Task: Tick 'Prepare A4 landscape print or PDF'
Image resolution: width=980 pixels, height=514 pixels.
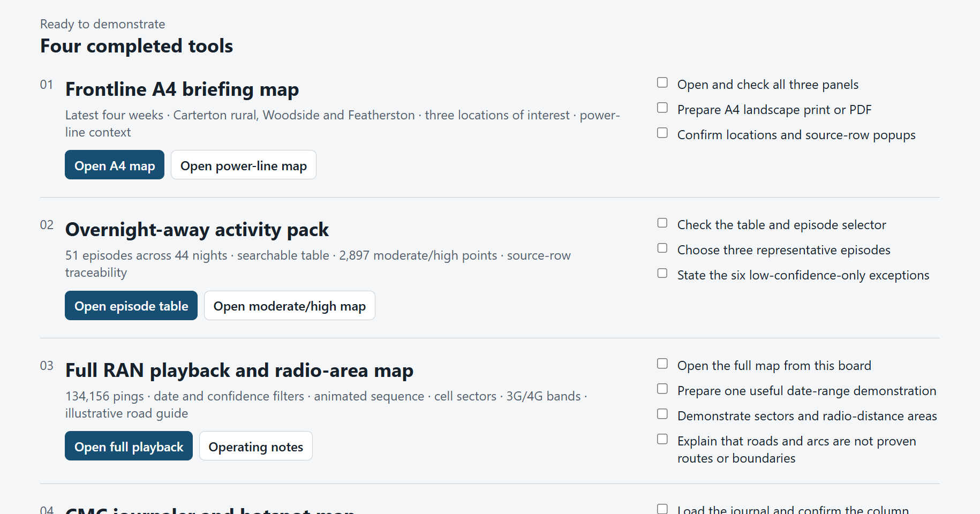Action: (662, 108)
